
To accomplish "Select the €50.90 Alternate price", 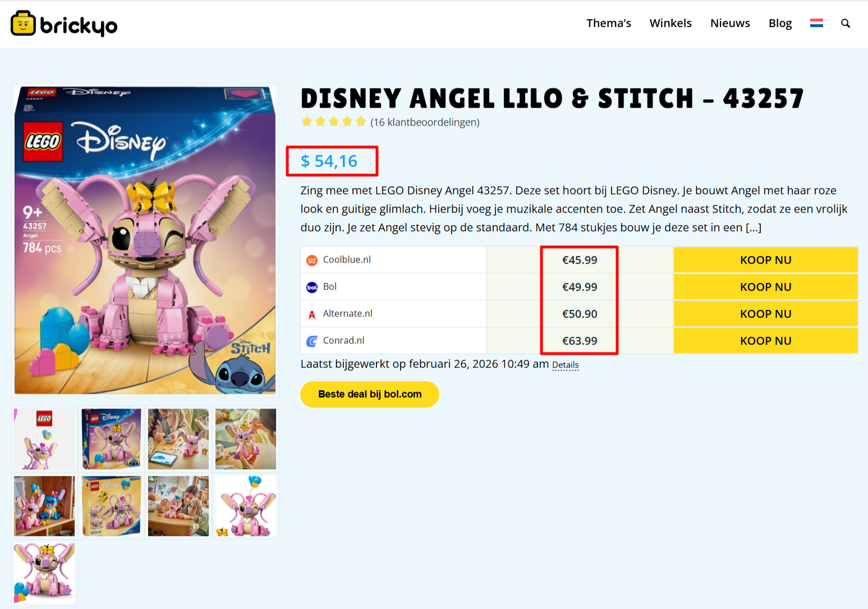I will (x=580, y=314).
